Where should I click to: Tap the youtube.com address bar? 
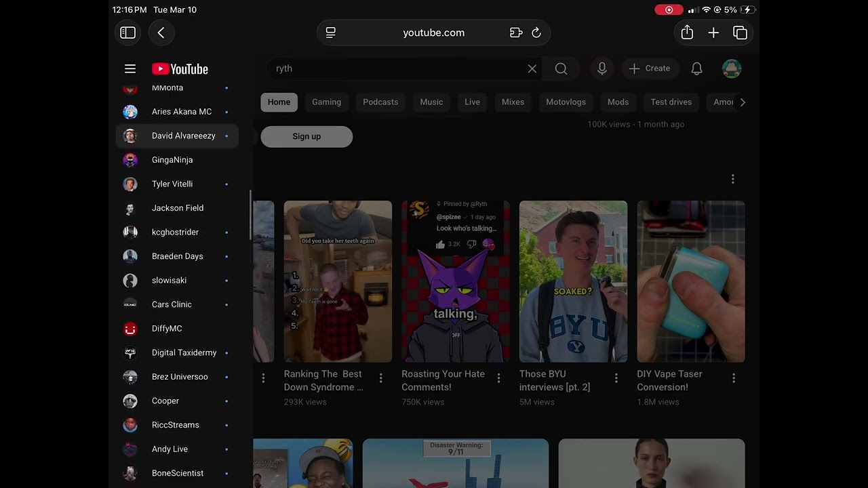(x=433, y=33)
